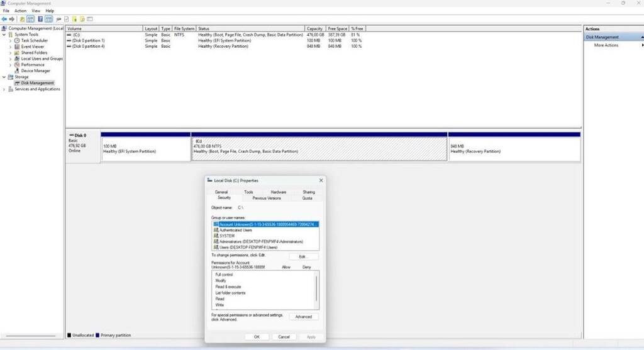Click the Task Scheduler clock icon
The height and width of the screenshot is (350, 644).
point(17,41)
